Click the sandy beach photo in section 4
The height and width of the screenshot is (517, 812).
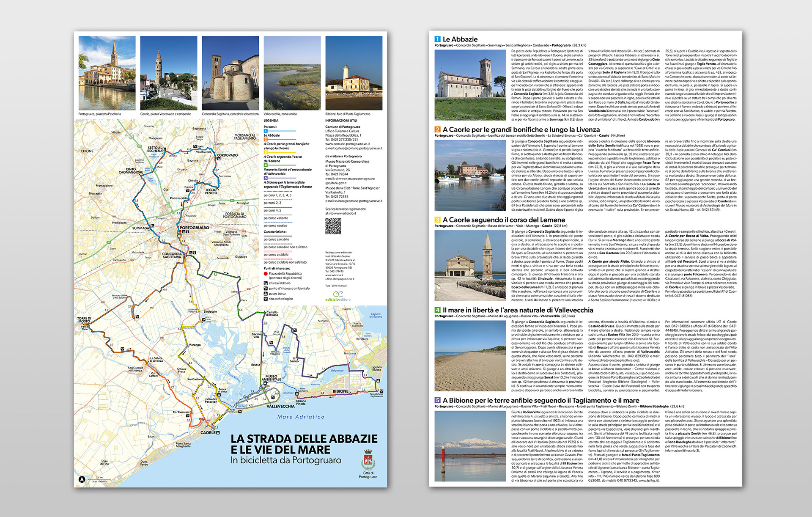(470, 356)
